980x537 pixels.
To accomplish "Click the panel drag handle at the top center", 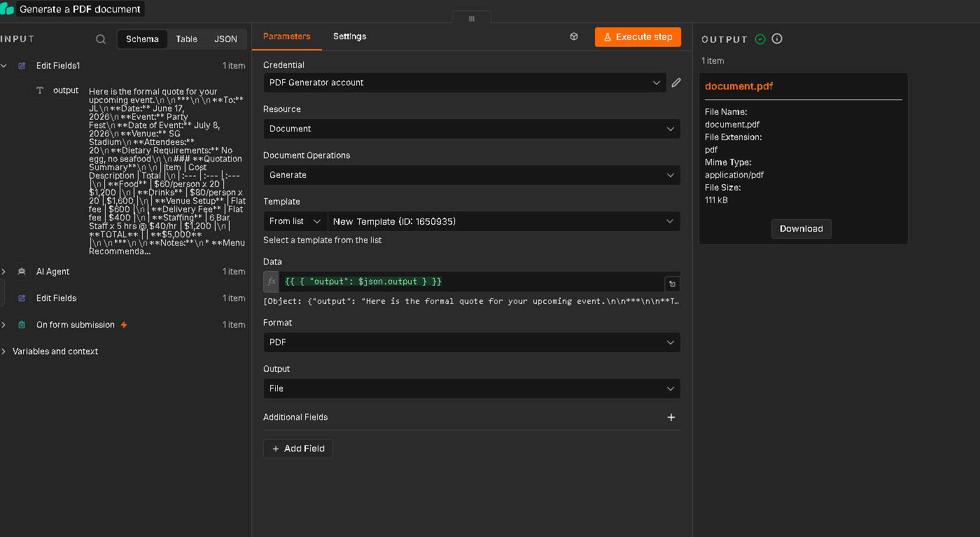I will click(472, 18).
